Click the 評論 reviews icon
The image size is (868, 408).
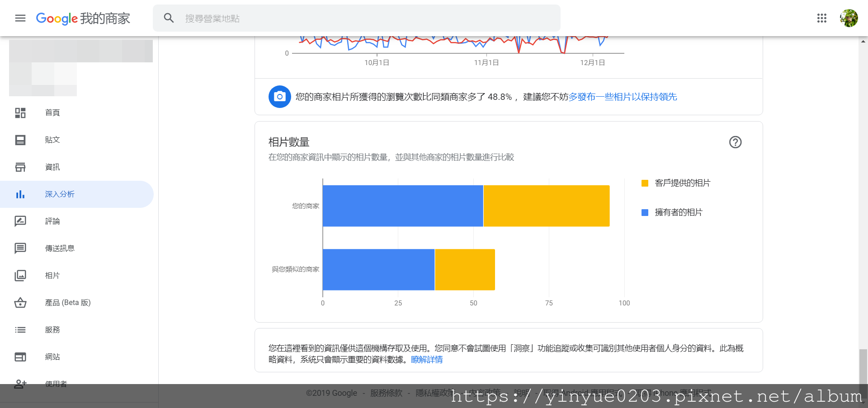20,221
